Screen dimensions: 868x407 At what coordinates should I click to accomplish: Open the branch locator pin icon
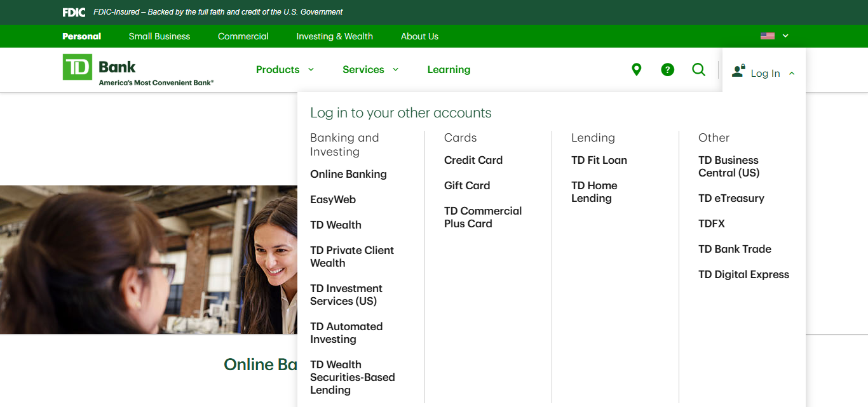point(636,70)
